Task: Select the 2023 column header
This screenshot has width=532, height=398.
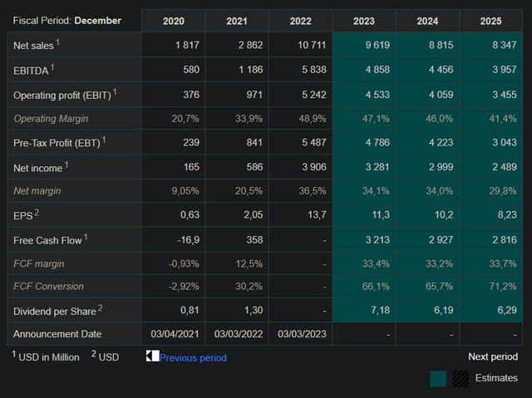Action: coord(364,21)
